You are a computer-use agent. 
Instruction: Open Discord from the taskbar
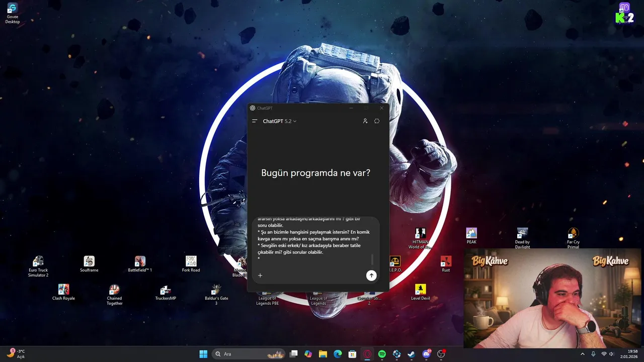point(427,354)
